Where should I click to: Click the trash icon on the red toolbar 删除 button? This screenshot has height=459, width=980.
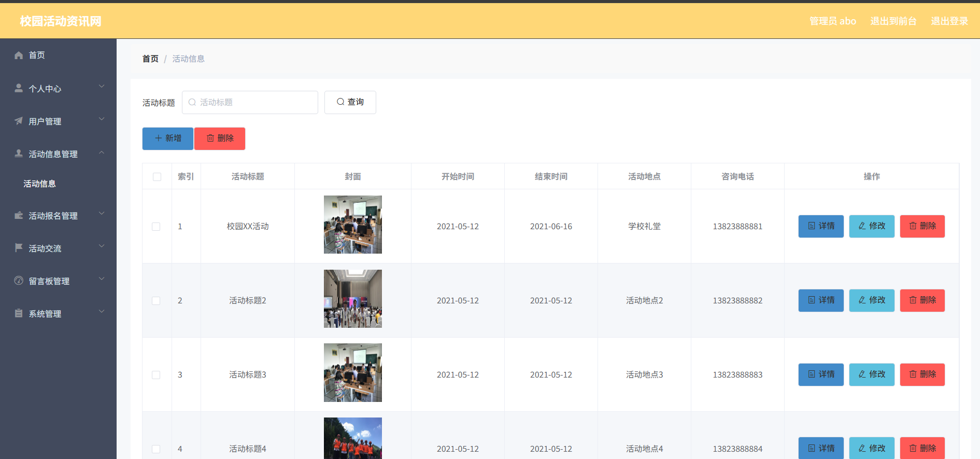(x=210, y=138)
